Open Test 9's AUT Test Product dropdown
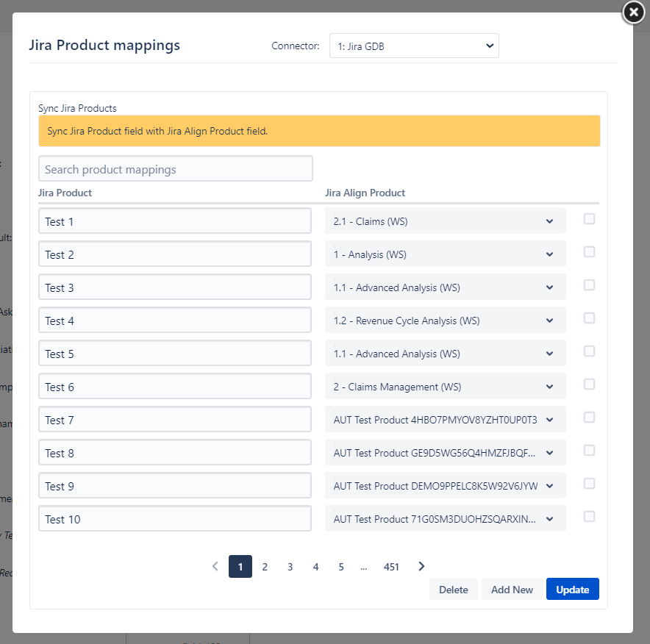This screenshot has height=644, width=650. (x=445, y=486)
